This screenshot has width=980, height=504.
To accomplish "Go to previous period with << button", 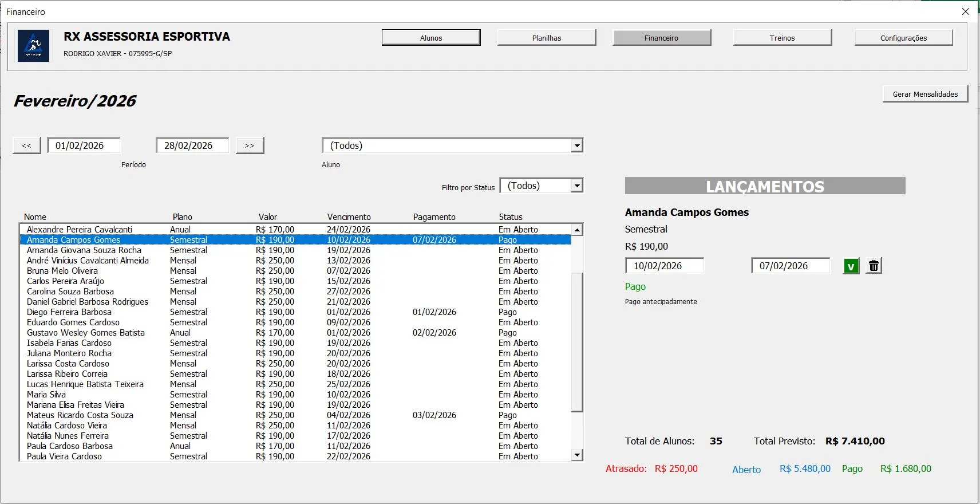I will (x=27, y=145).
